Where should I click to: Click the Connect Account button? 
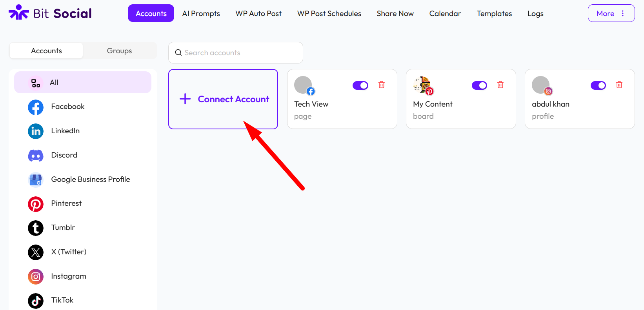(223, 99)
